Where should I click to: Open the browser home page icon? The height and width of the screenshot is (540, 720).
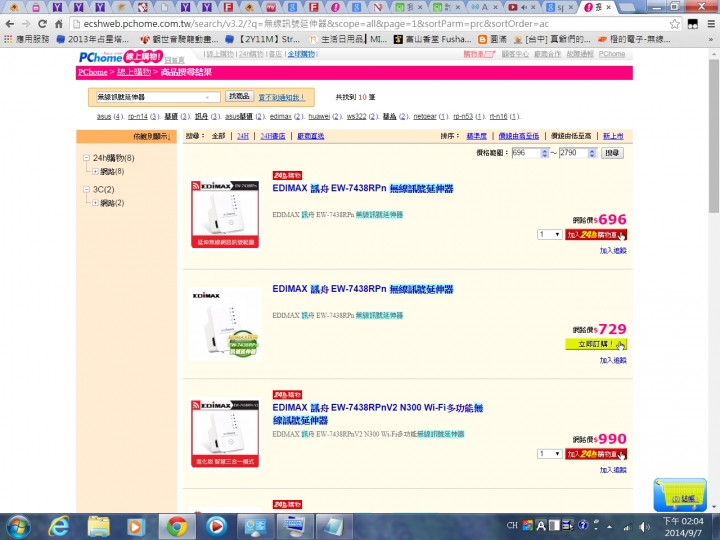pyautogui.click(x=58, y=24)
